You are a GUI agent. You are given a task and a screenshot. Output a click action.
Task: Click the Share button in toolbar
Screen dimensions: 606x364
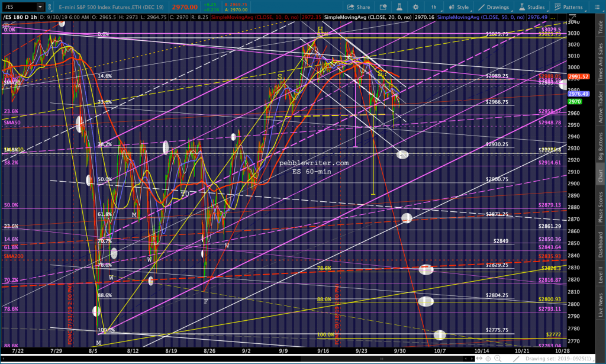pos(359,7)
